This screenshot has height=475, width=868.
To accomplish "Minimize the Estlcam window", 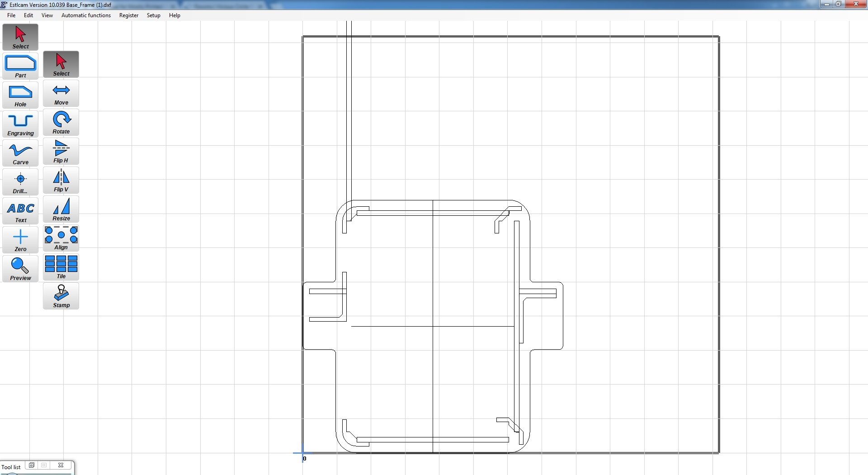I will 826,4.
